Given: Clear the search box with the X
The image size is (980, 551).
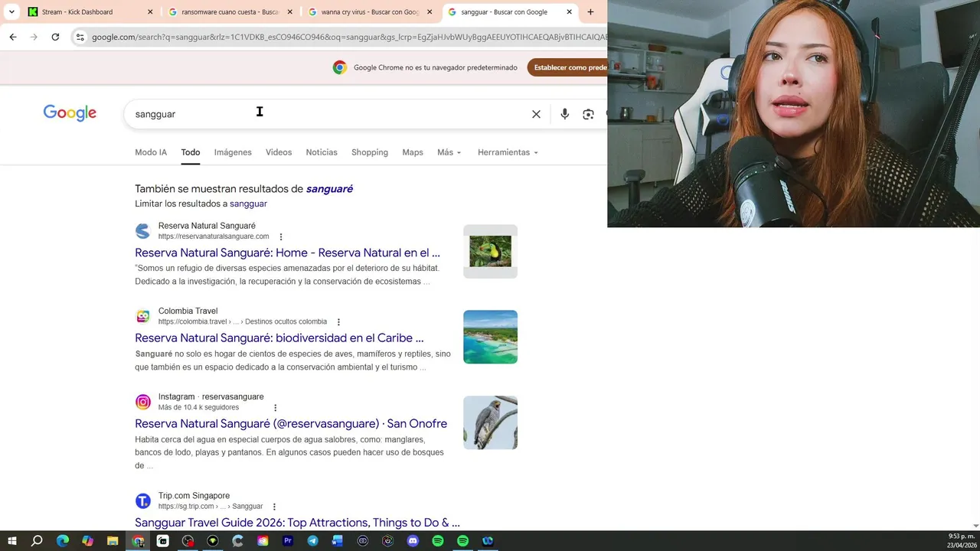Looking at the screenshot, I should (536, 114).
